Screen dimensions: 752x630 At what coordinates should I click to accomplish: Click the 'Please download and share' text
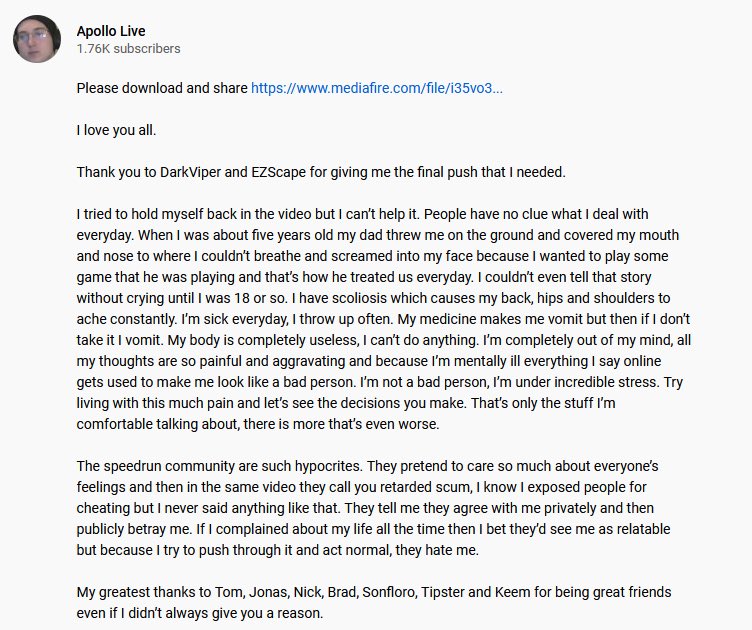tap(161, 88)
